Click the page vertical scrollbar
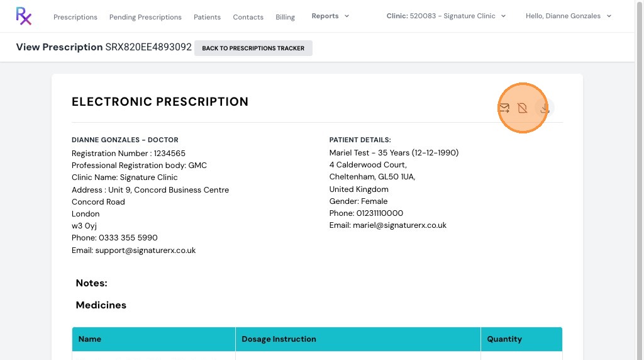This screenshot has width=644, height=360. 639,180
